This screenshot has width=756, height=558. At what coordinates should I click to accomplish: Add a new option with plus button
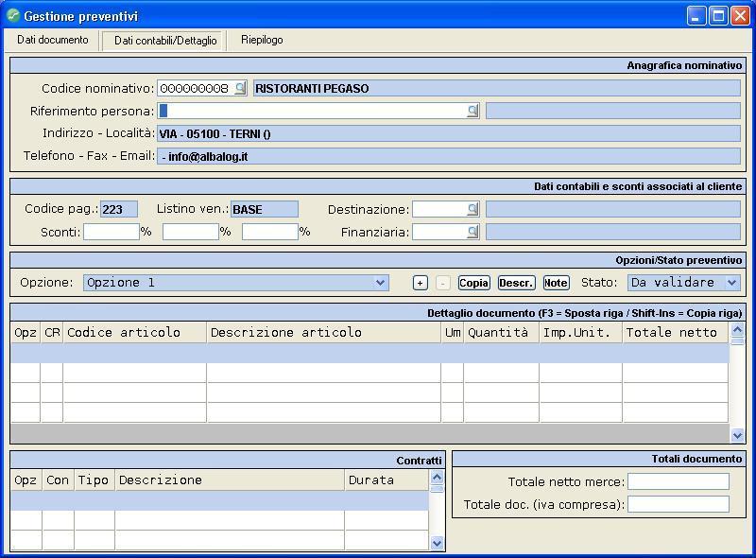tap(421, 283)
